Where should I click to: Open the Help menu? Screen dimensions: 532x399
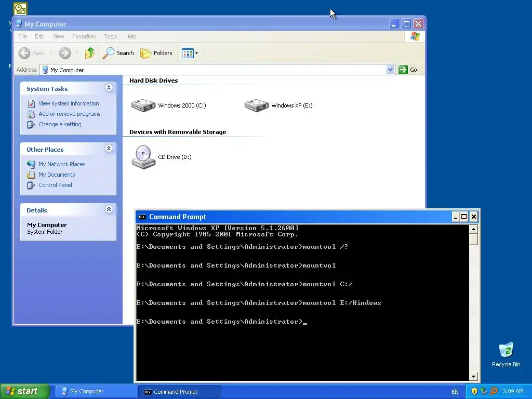pos(130,36)
